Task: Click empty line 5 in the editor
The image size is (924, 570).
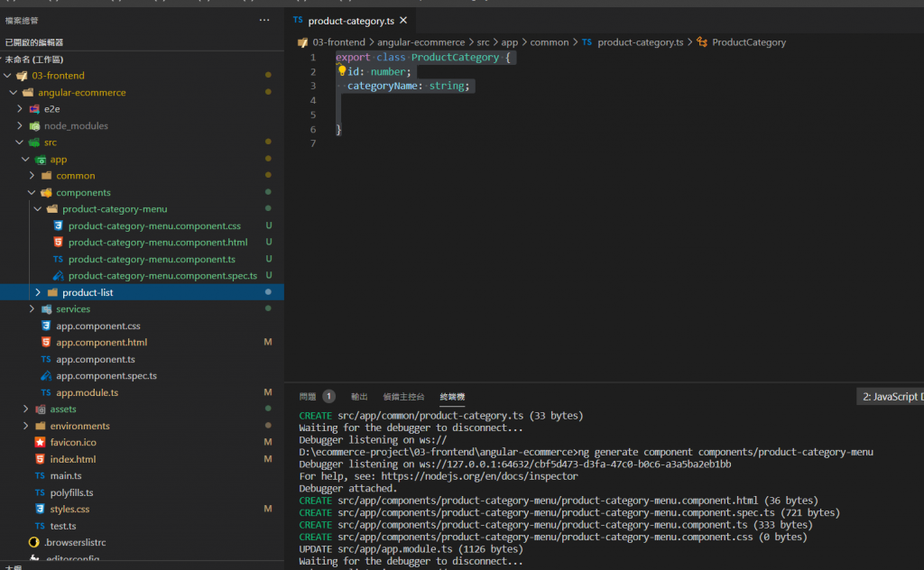Action: coord(451,115)
